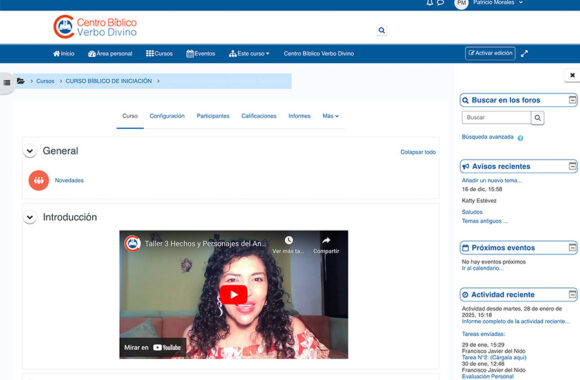Screen dimensions: 580x380
Task: Open Temas antiguos link
Action: [485, 221]
